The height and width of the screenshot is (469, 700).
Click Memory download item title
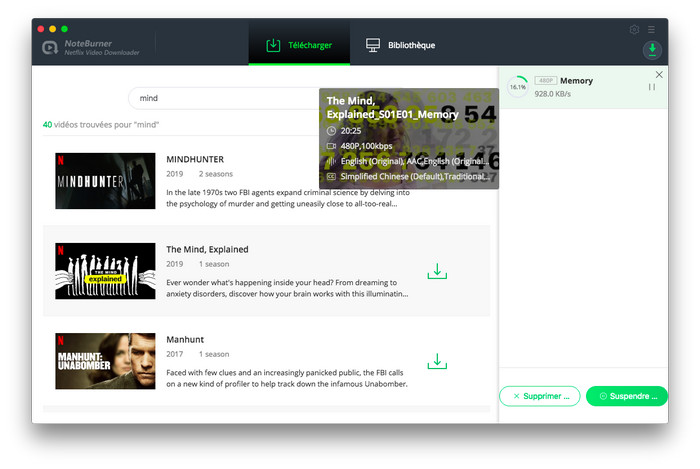point(576,81)
